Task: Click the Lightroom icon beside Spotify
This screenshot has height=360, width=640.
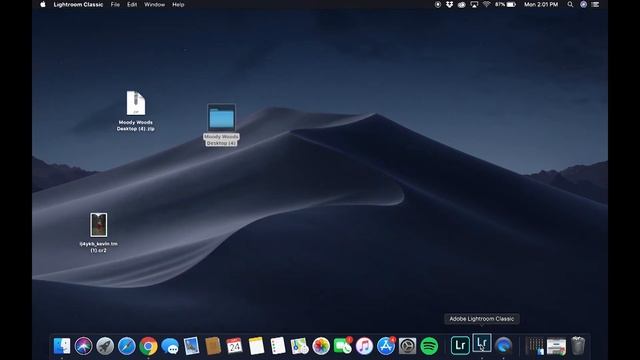Action: pos(460,346)
